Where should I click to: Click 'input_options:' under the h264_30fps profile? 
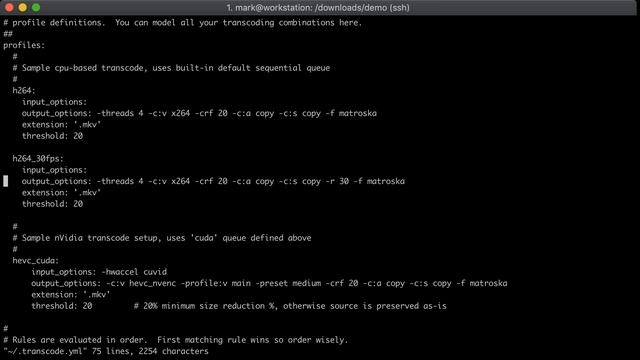point(54,170)
